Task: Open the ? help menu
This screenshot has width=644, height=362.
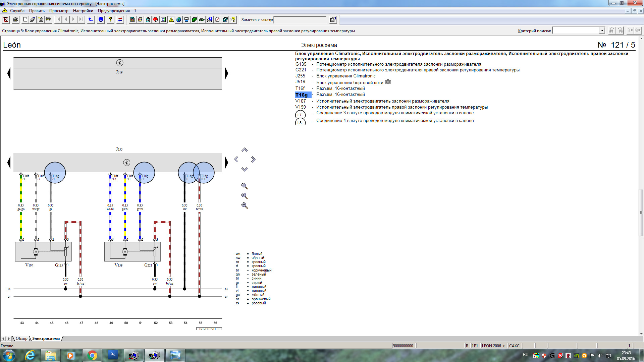Action: point(136,10)
